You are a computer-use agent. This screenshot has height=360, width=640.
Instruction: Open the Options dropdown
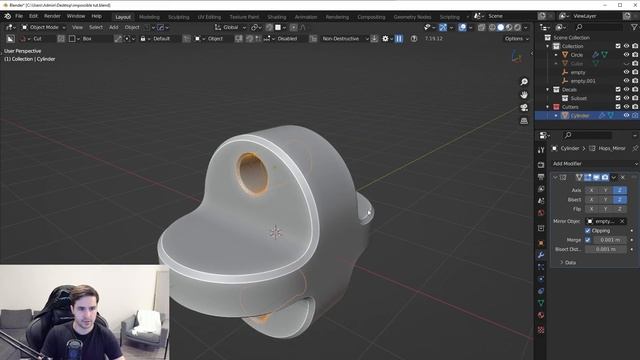[x=516, y=39]
